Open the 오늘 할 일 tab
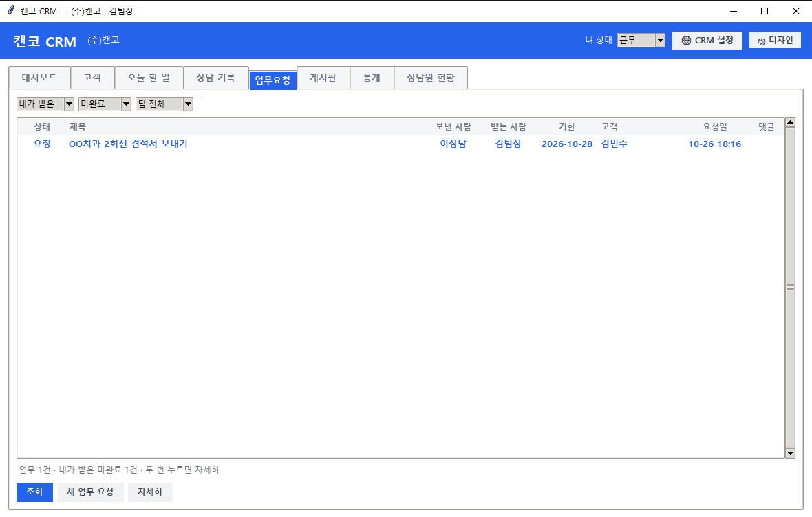Image resolution: width=812 pixels, height=517 pixels. coord(149,78)
